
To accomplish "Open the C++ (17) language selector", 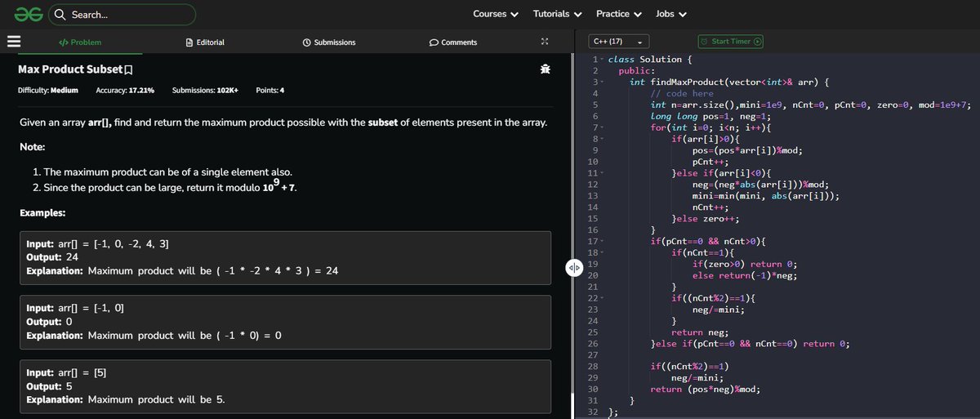I will 619,42.
